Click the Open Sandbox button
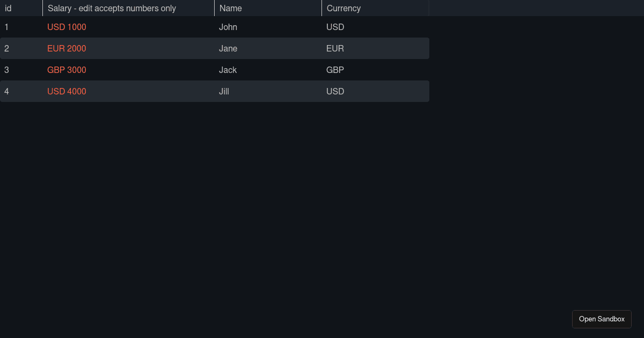644x338 pixels. 602,319
